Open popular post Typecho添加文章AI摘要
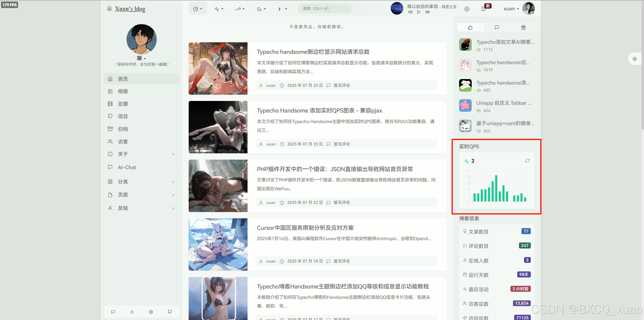Screen dimensions: 644x320 point(505,42)
